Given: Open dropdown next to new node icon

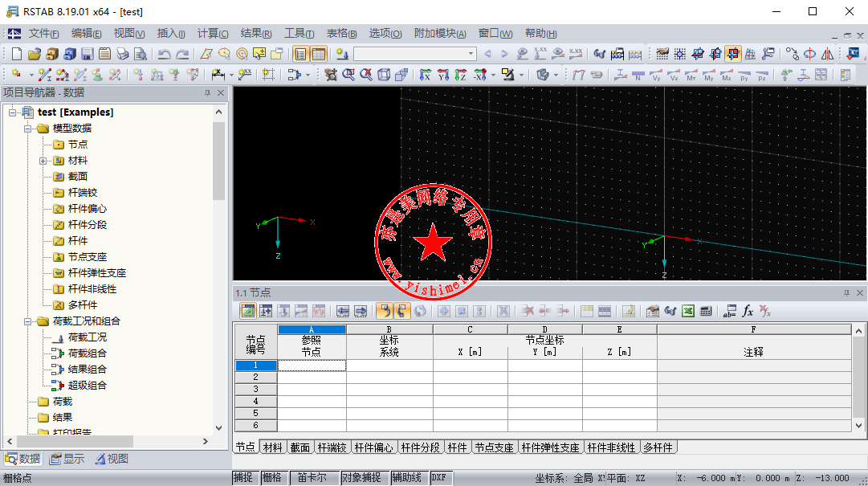Looking at the screenshot, I should pyautogui.click(x=31, y=75).
